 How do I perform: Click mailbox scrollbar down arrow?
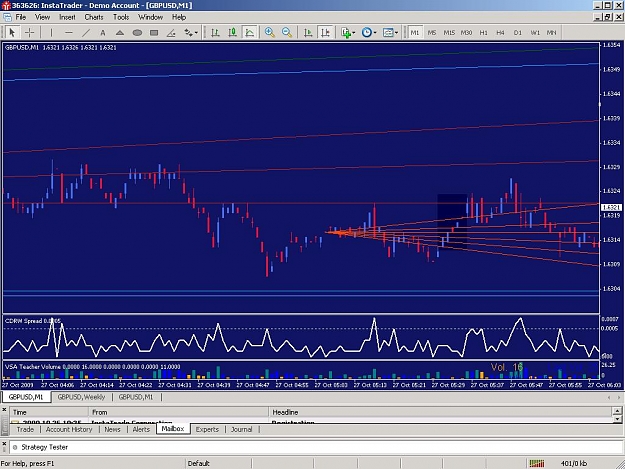tap(617, 419)
